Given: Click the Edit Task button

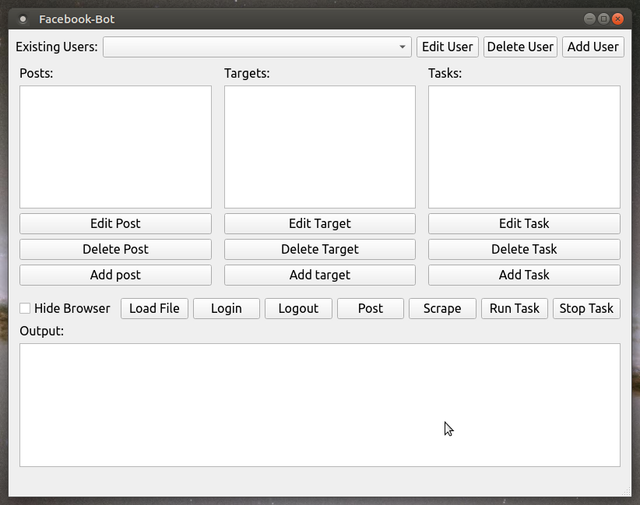Looking at the screenshot, I should [x=524, y=223].
